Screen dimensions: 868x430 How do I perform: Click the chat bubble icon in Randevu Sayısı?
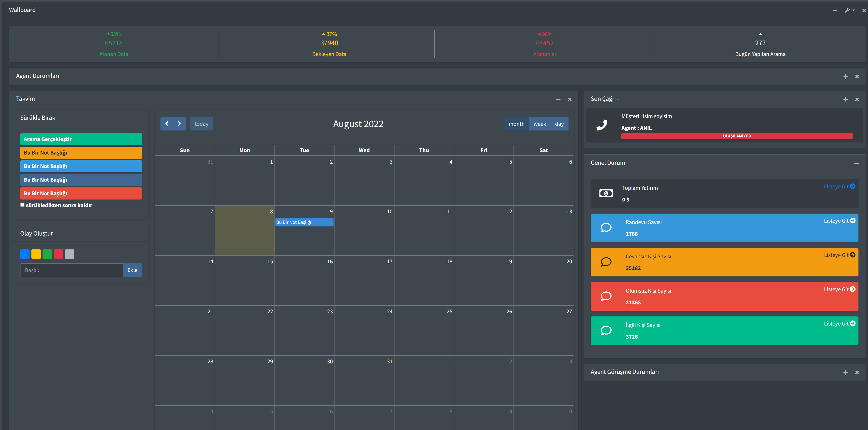(x=606, y=228)
